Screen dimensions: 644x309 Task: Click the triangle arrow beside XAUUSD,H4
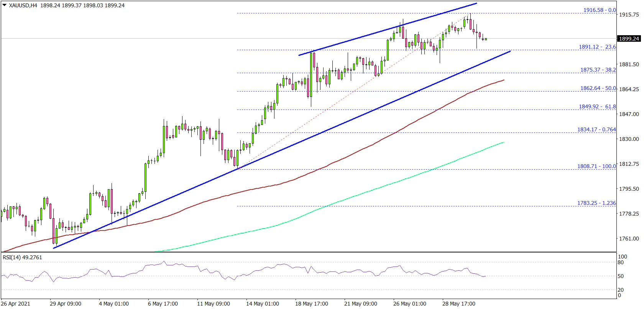pyautogui.click(x=4, y=6)
